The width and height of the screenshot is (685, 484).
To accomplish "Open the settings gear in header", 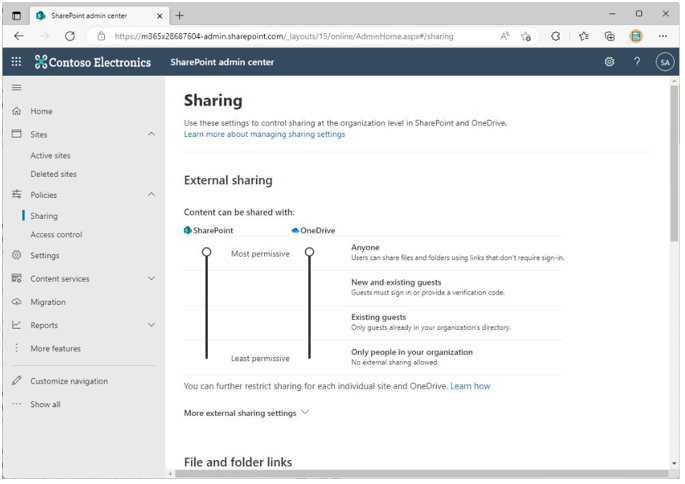I will (609, 62).
